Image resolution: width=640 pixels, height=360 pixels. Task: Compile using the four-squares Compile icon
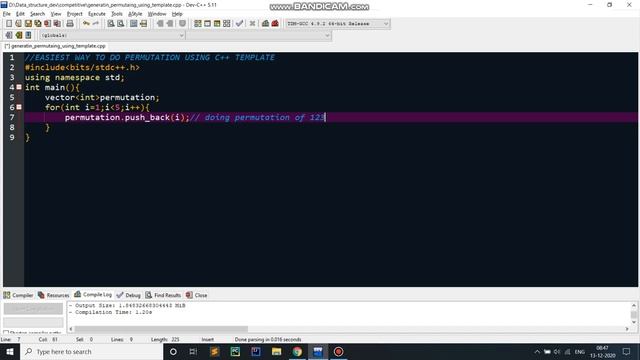(198, 24)
